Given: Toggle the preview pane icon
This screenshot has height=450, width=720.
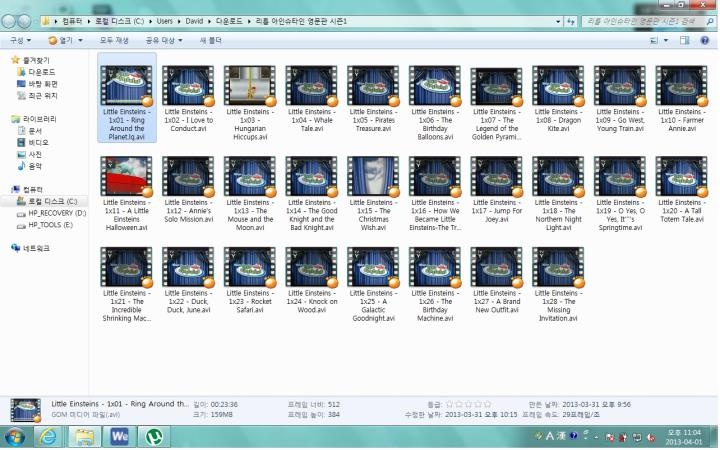Looking at the screenshot, I should 685,40.
